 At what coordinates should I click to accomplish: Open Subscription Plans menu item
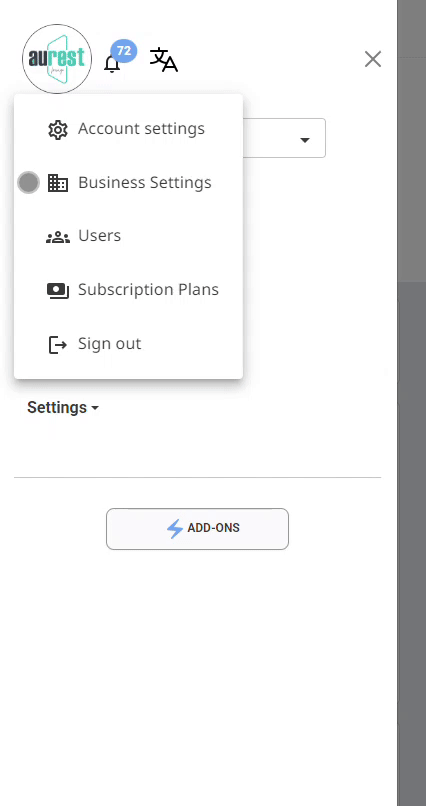128,290
